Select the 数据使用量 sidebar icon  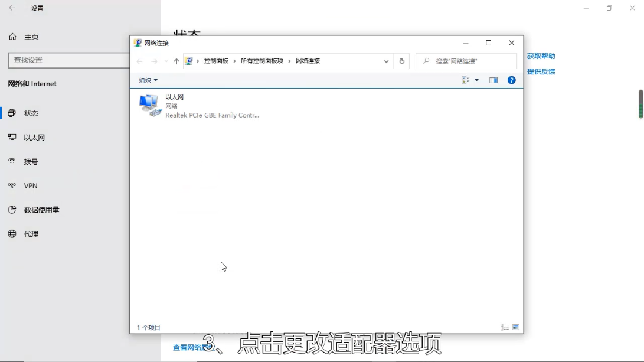(x=12, y=210)
